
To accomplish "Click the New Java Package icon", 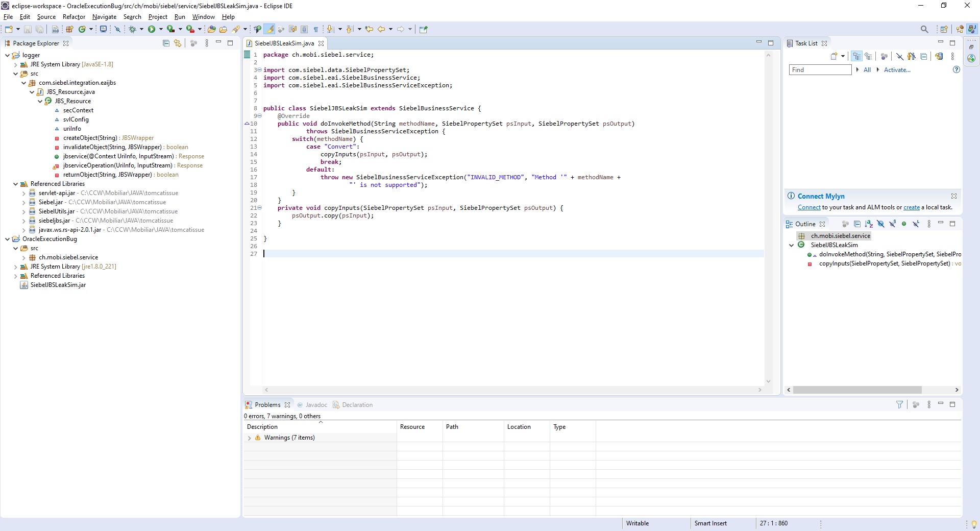I will [69, 29].
